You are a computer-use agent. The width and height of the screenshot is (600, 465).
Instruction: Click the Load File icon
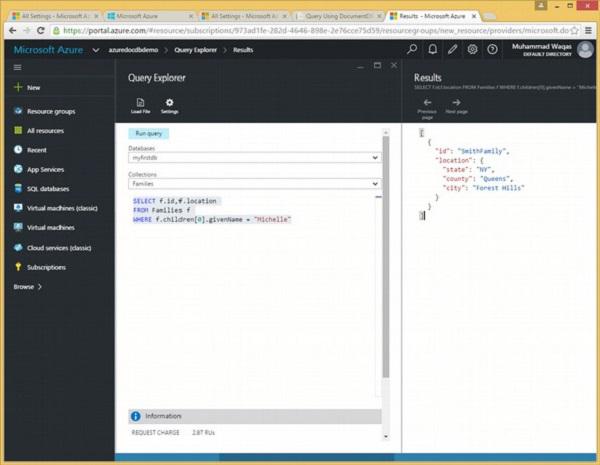point(140,103)
